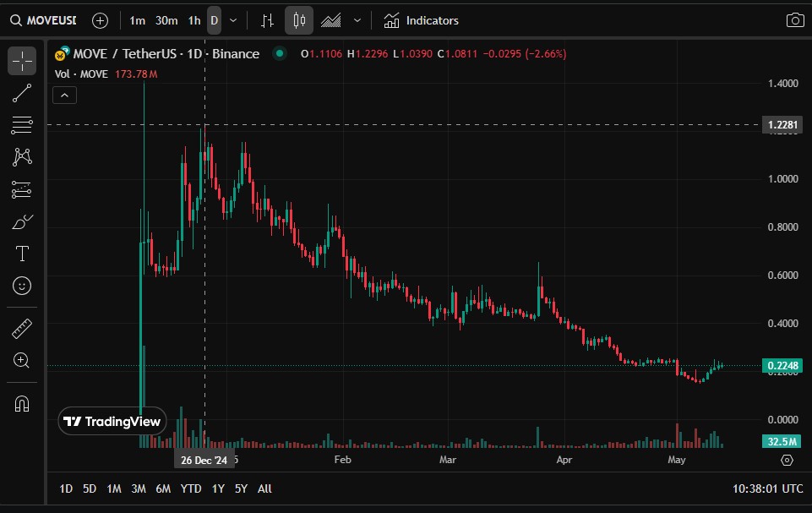Select the forecasting and measurement tool

pos(22,189)
